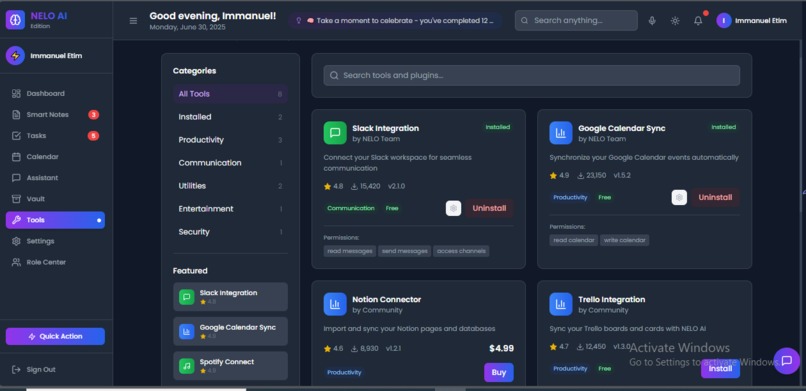Open Role Center in the sidebar
The height and width of the screenshot is (391, 806).
(56, 262)
